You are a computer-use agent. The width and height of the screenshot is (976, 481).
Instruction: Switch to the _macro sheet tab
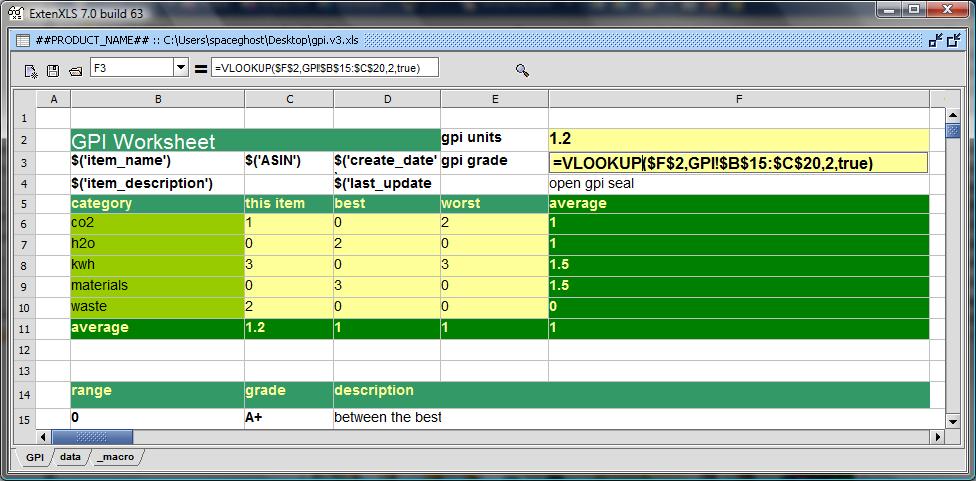coord(115,456)
